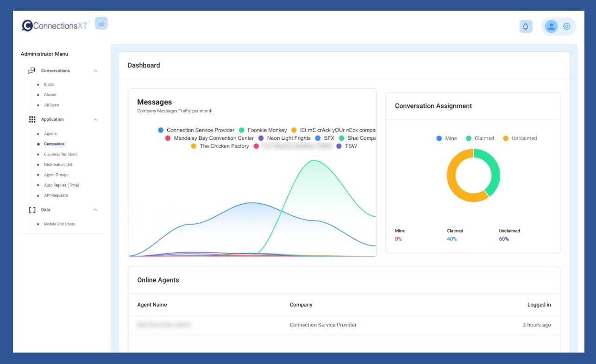Toggle Connection Service Provider chart series
Image resolution: width=596 pixels, height=364 pixels.
[196, 130]
